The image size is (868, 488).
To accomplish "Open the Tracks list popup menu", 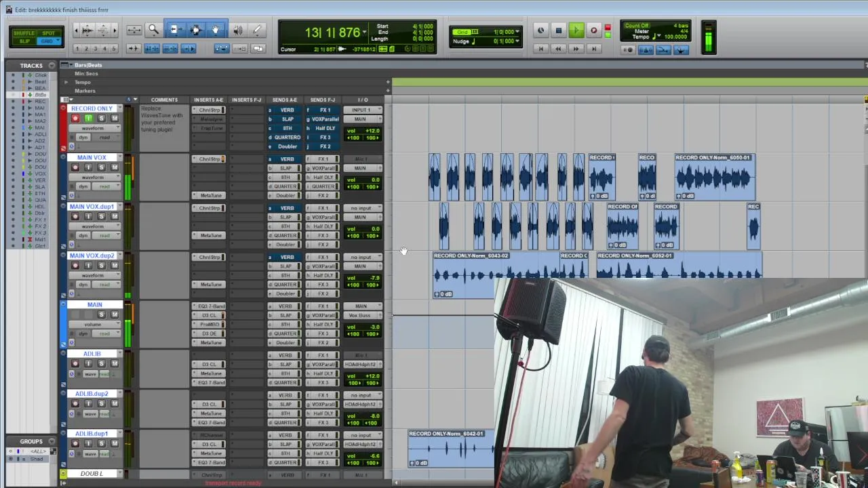I will (52, 66).
